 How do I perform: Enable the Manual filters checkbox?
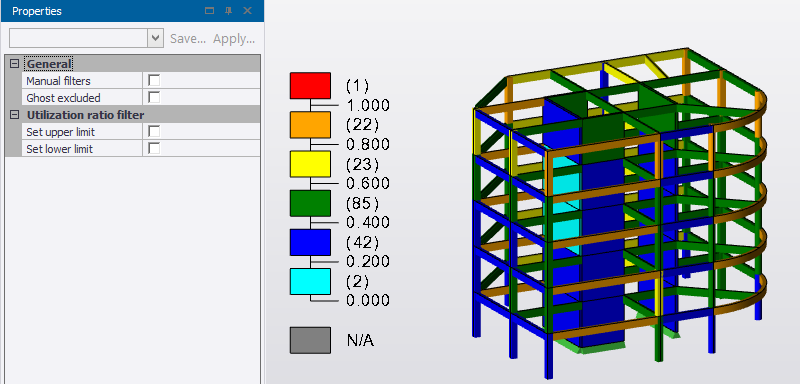pos(154,80)
